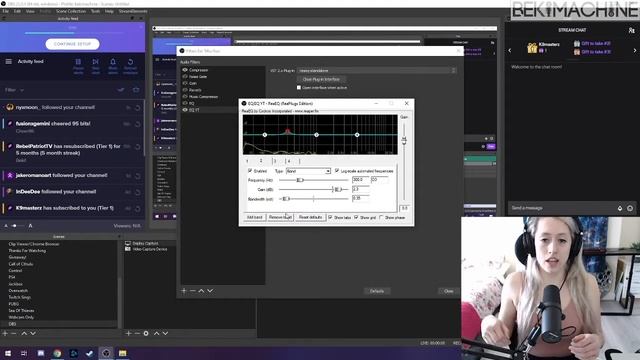The image size is (640, 360).
Task: Toggle Open interface when active checkbox
Action: (299, 87)
